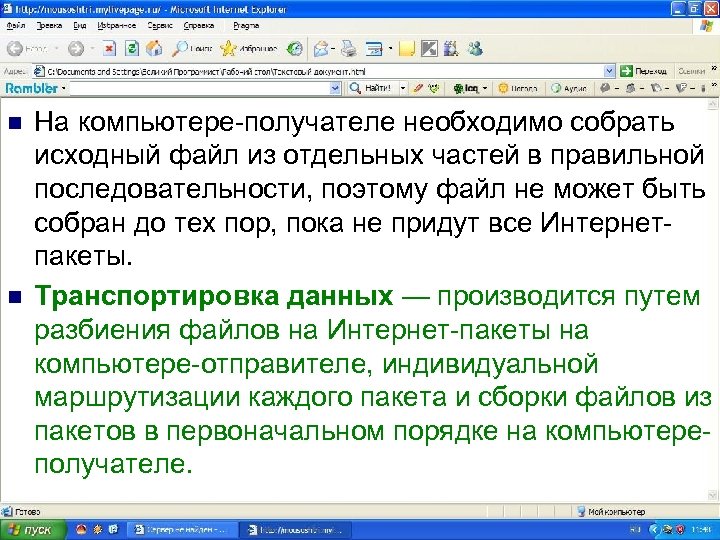Open the Справка menu
The height and width of the screenshot is (540, 720).
199,26
